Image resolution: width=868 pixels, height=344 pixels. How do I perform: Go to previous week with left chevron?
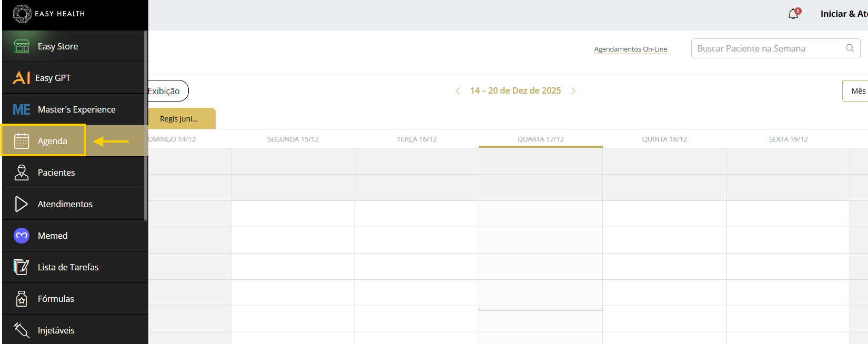(x=458, y=91)
